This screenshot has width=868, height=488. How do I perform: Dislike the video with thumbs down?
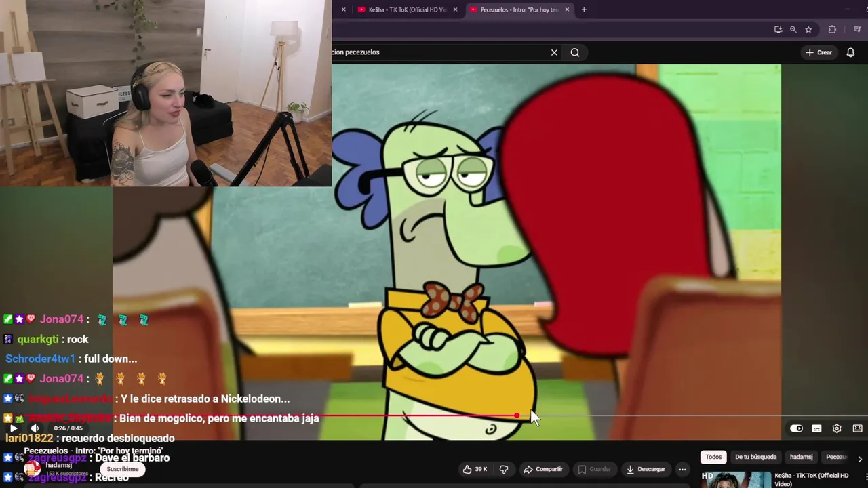503,469
